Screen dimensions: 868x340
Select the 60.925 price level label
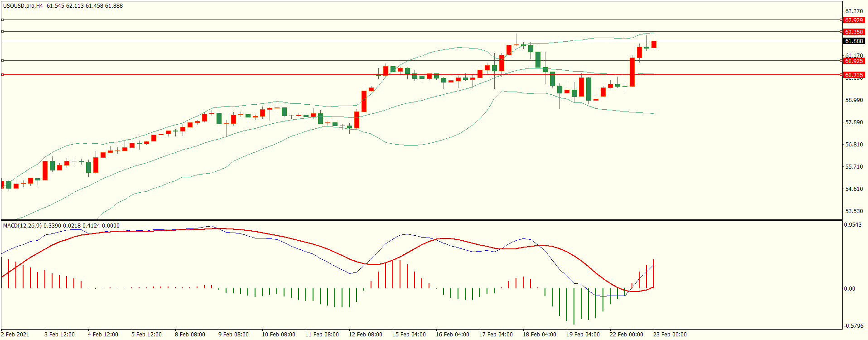coord(854,61)
